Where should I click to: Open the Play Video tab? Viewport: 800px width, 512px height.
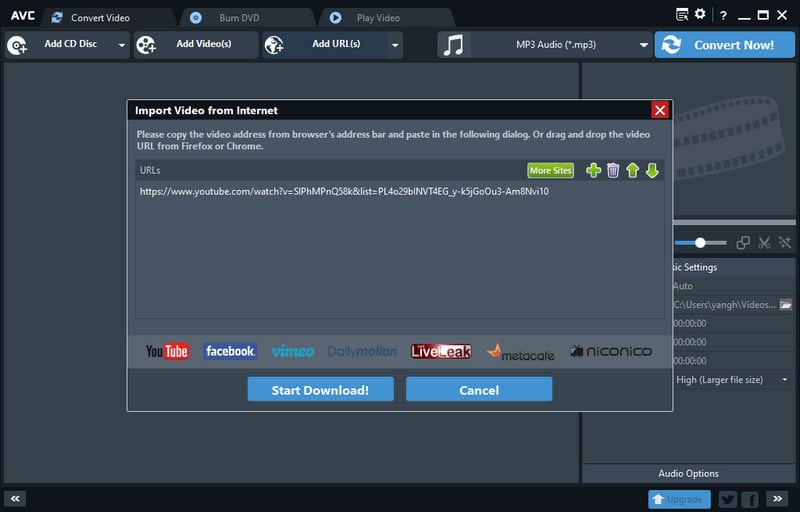[386, 18]
